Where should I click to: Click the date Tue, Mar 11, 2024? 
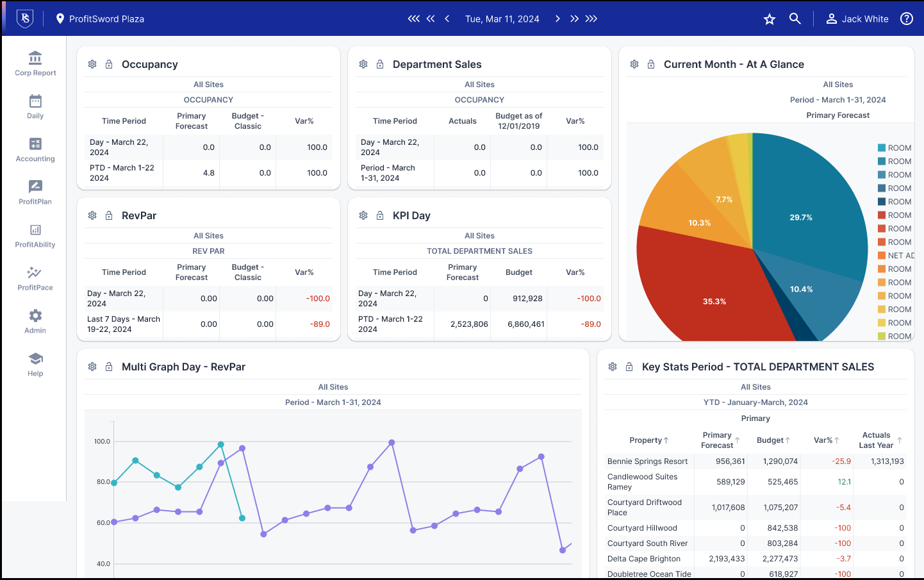pos(502,19)
